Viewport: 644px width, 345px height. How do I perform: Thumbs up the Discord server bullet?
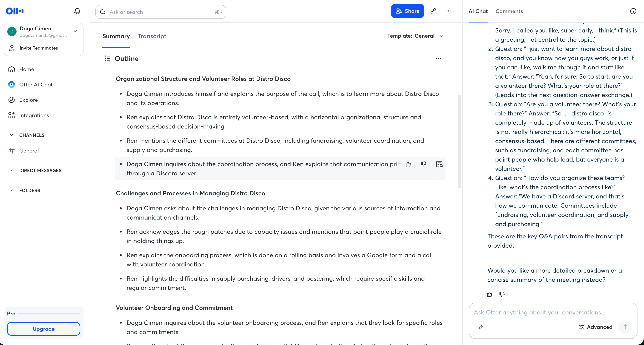409,164
